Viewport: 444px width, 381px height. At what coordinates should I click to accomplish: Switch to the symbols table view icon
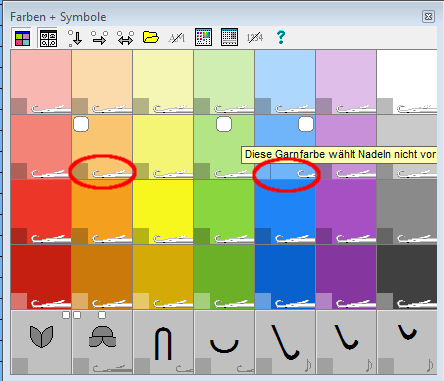pos(48,38)
